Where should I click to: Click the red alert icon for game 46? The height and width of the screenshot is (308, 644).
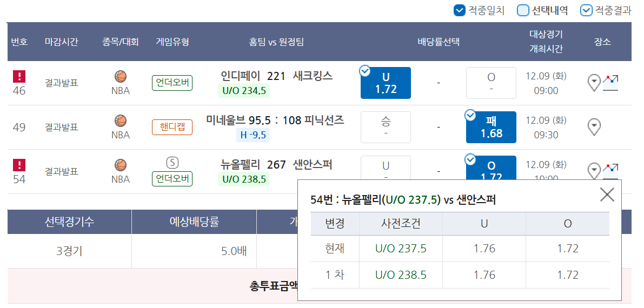coord(19,76)
